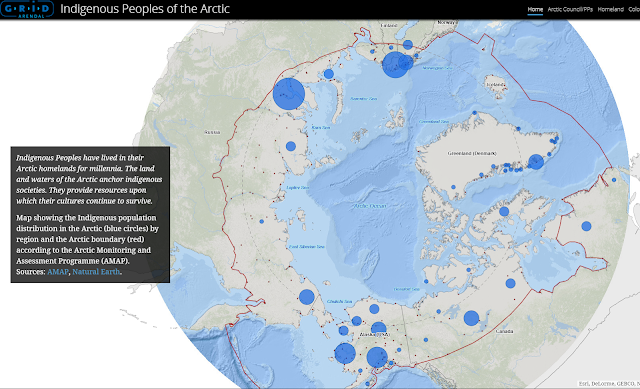Select the largest blue circle west of Kara Sea
Viewport: 640px width, 389px height.
289,93
